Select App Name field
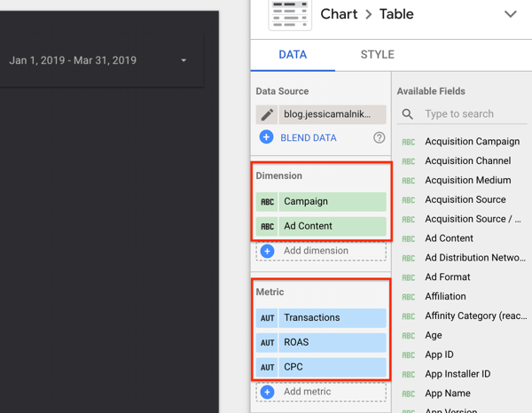This screenshot has height=413, width=532. tap(448, 394)
